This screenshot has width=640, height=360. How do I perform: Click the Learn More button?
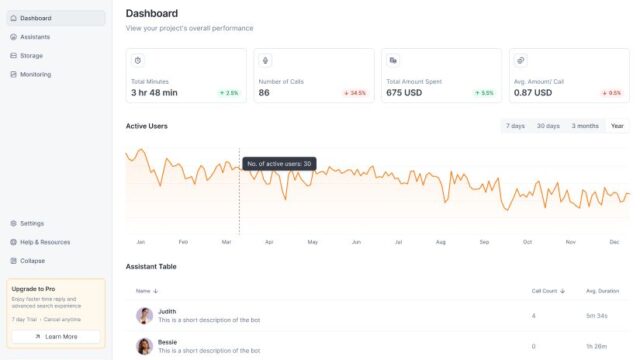[x=56, y=336]
